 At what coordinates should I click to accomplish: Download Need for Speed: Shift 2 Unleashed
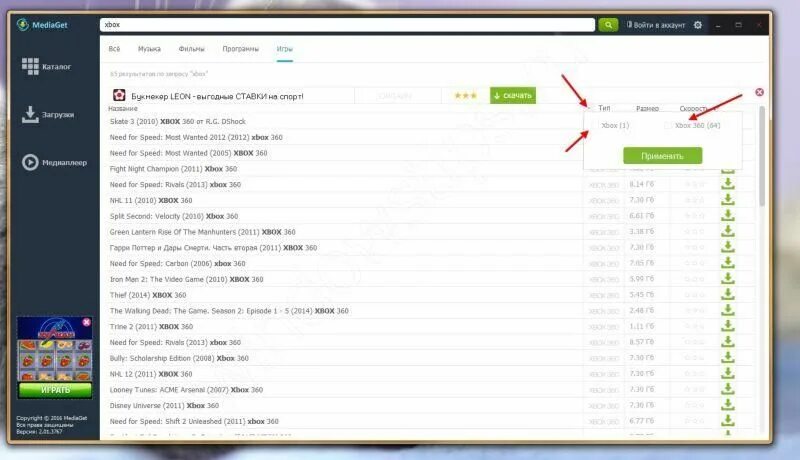coord(728,421)
